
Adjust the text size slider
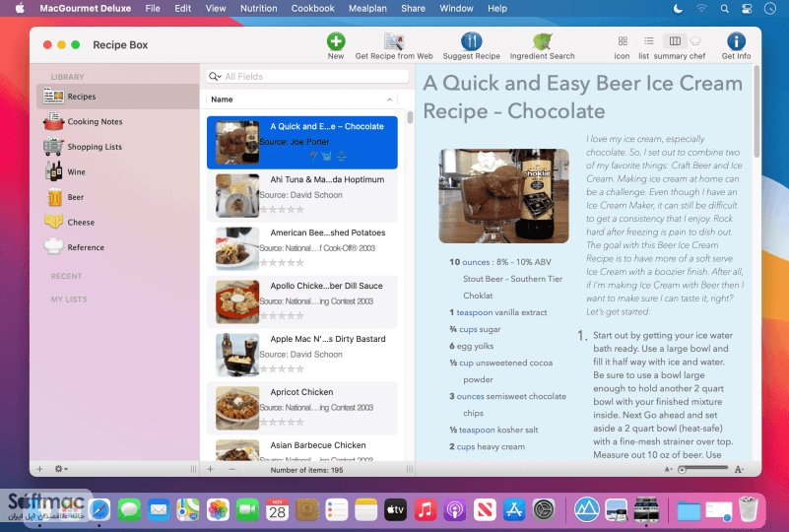703,469
